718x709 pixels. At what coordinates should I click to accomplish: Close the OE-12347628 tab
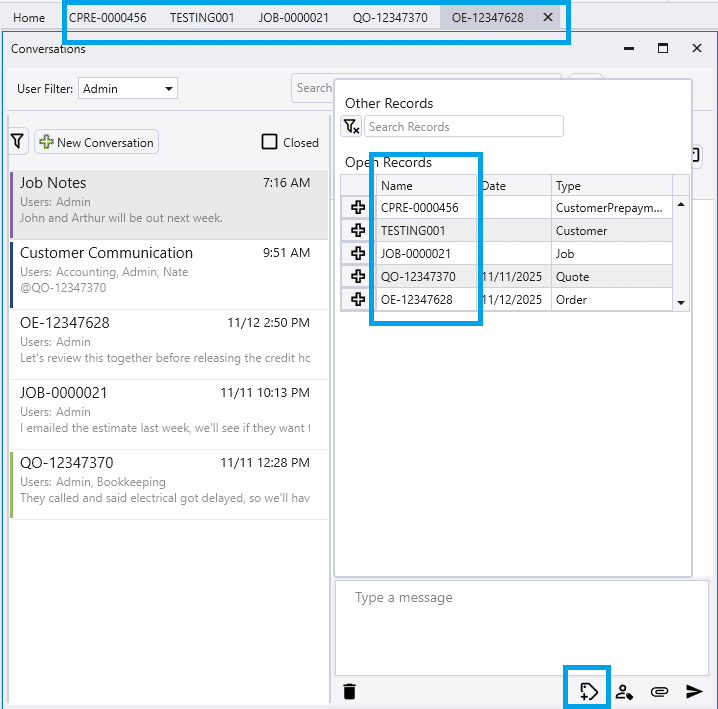547,18
